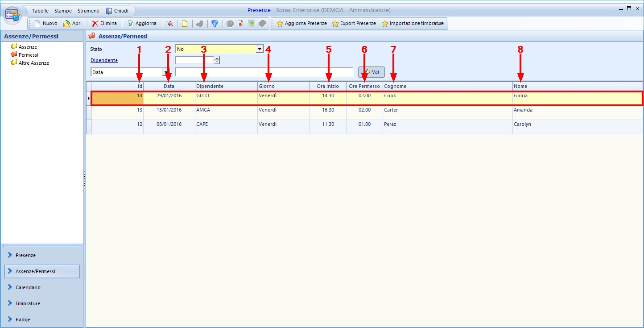Open the Strumenti menu
This screenshot has height=328, width=644.
[88, 11]
